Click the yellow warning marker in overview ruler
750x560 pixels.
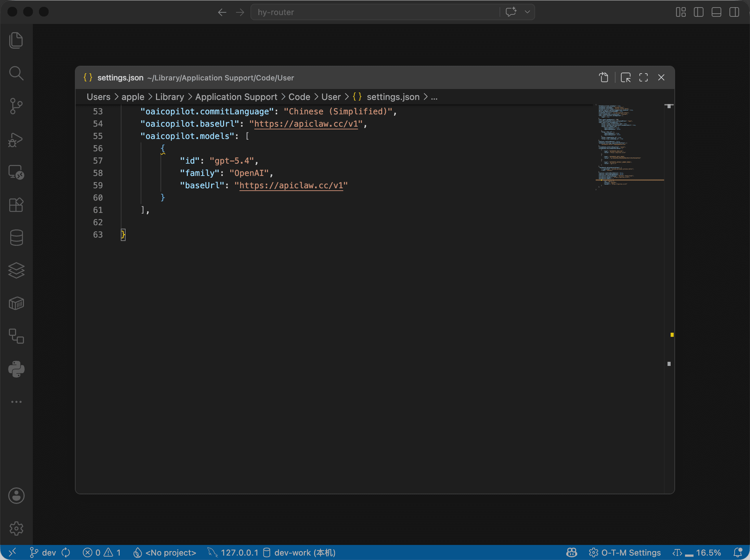[x=672, y=335]
